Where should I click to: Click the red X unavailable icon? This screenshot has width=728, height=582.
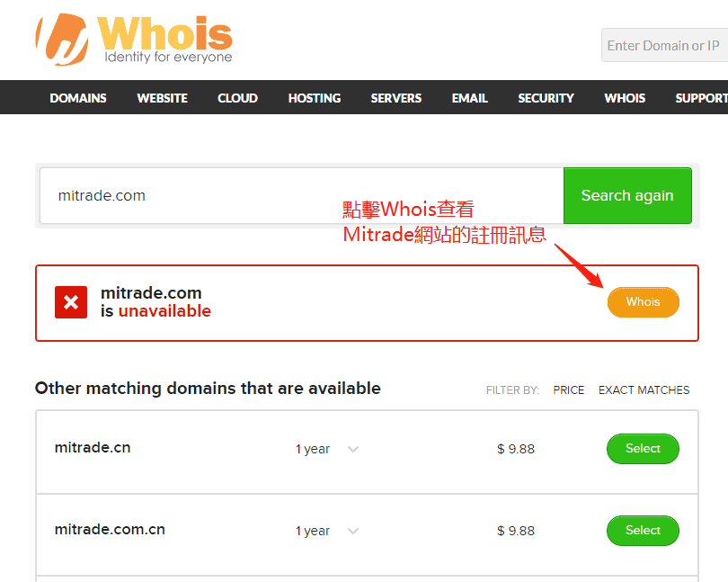[x=71, y=302]
